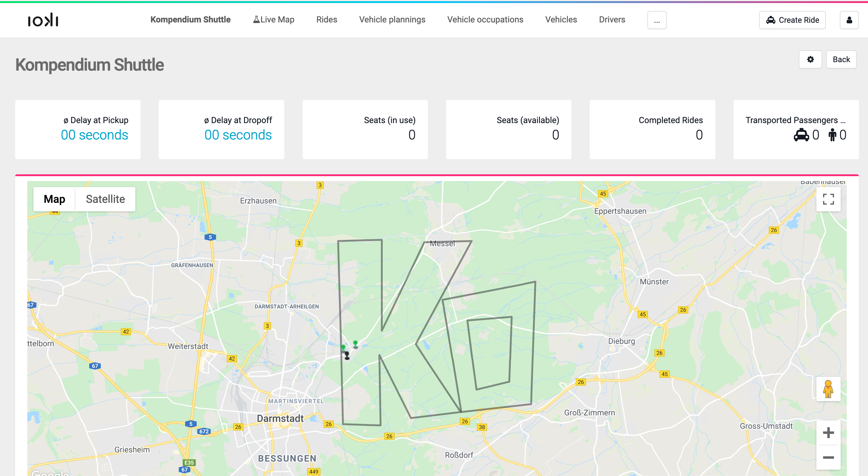Screen dimensions: 868x476
Task: Click the Dieburg label on map
Action: pos(621,341)
